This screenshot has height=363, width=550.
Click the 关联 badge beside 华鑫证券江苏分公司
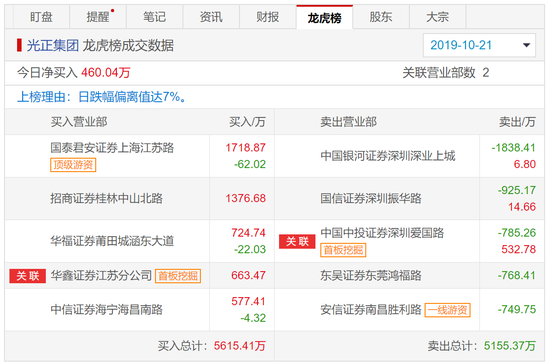coord(27,276)
